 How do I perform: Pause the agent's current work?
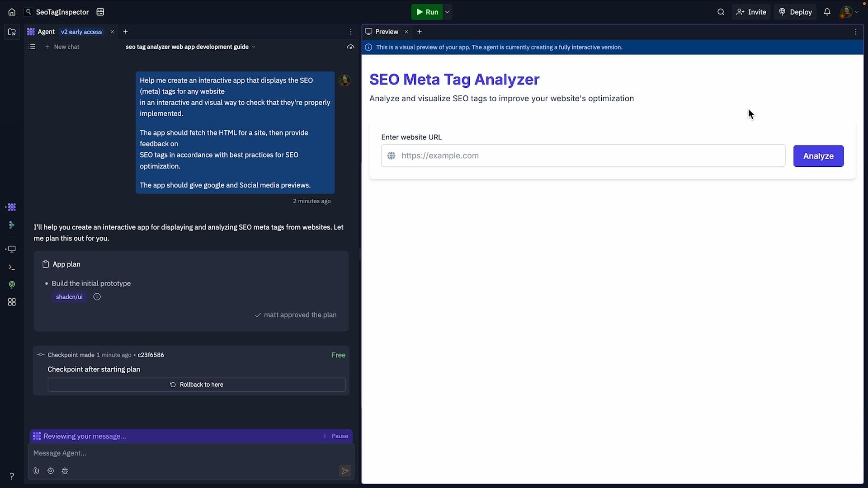click(x=335, y=436)
